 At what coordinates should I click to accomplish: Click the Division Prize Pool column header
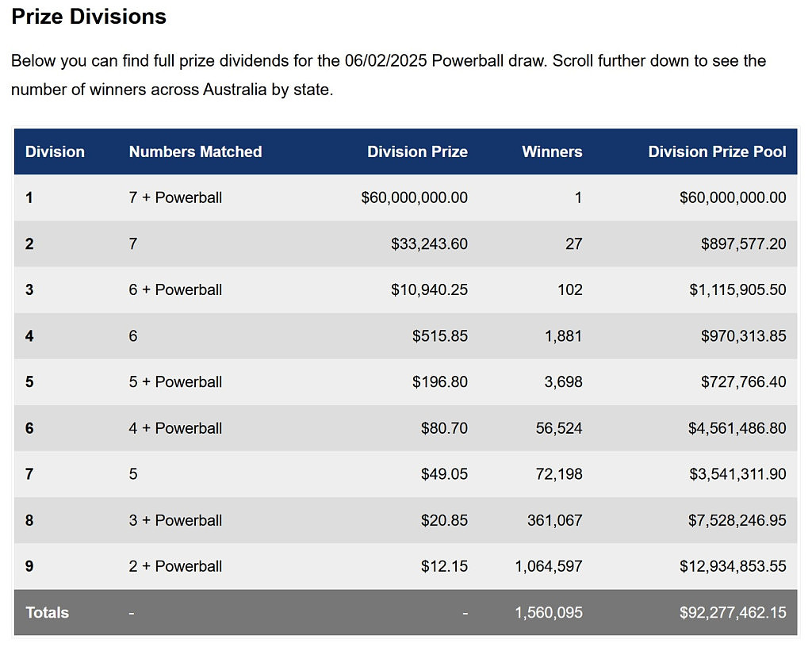pos(717,151)
